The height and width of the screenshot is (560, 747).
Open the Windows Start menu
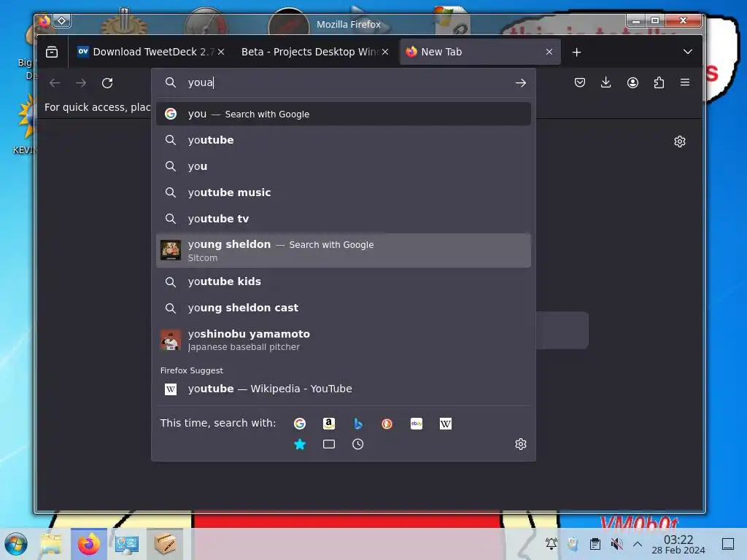[16, 544]
